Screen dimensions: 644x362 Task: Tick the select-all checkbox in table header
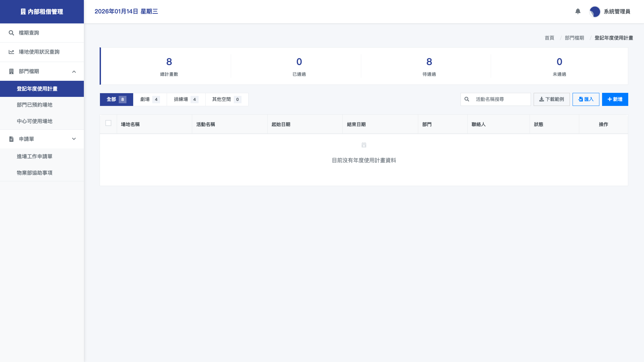pos(108,123)
